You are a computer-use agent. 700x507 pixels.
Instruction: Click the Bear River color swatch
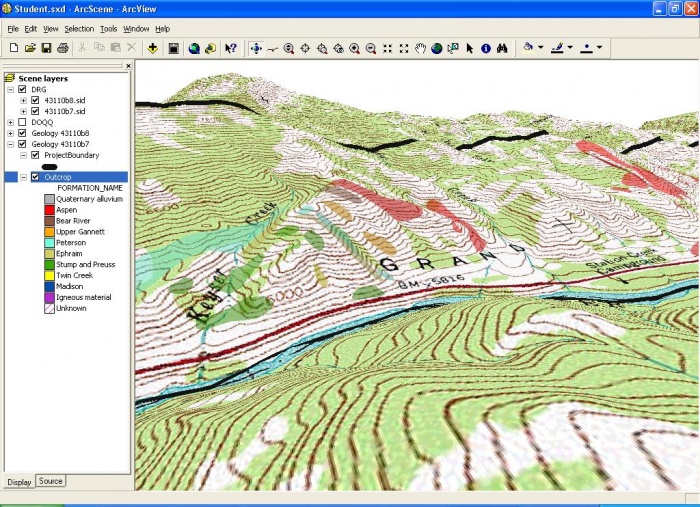[49, 221]
